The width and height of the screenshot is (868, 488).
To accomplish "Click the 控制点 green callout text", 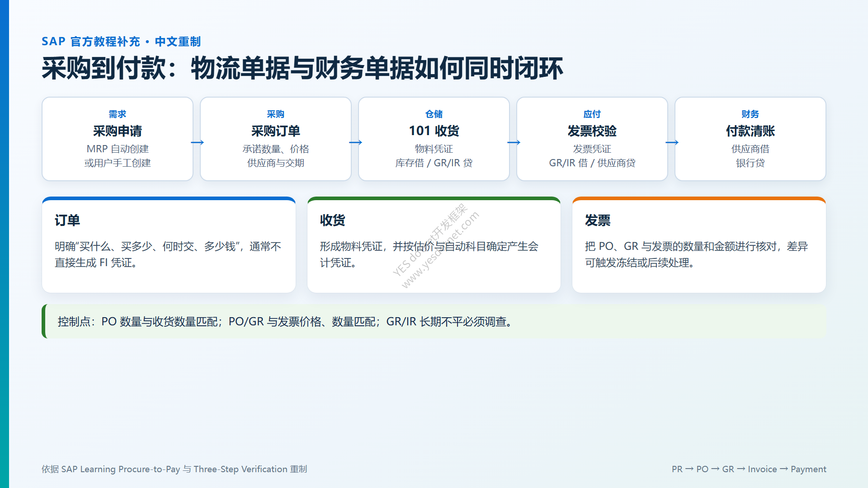I will (286, 322).
